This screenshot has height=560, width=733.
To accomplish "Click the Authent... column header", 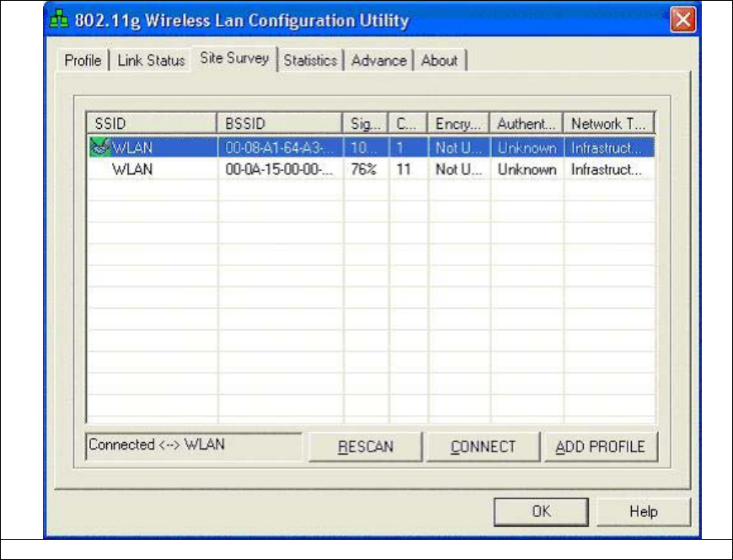I will coord(527,123).
